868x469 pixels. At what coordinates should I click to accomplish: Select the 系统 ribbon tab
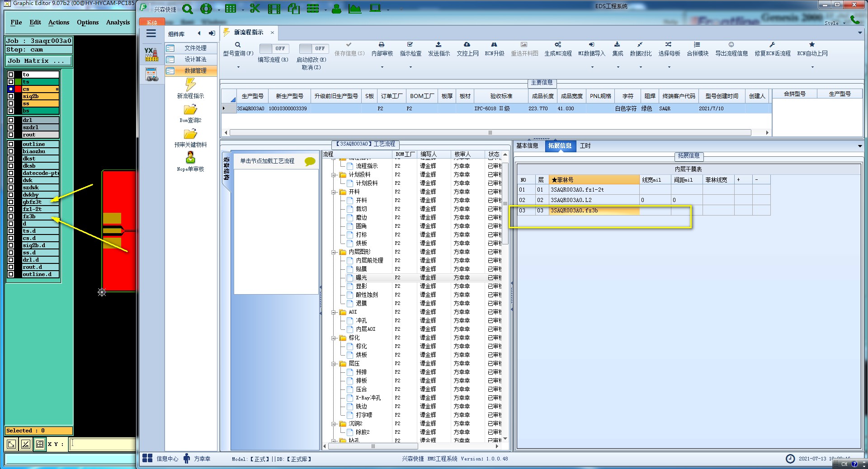152,23
